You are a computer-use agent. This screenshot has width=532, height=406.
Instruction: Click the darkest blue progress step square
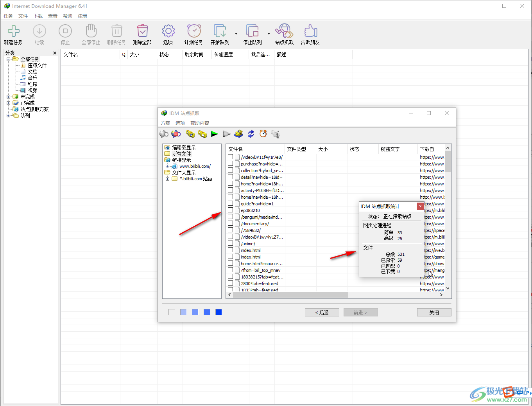pyautogui.click(x=219, y=312)
